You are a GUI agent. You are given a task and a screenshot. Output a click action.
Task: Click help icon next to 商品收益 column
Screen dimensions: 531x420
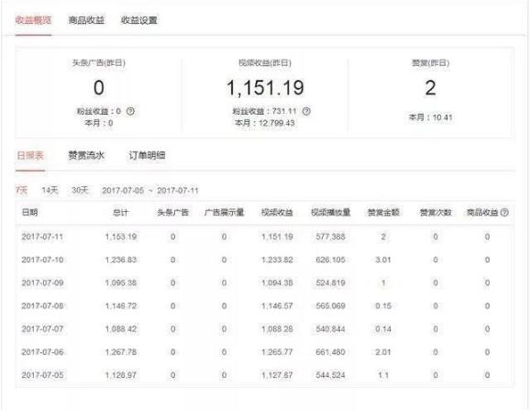tap(504, 213)
